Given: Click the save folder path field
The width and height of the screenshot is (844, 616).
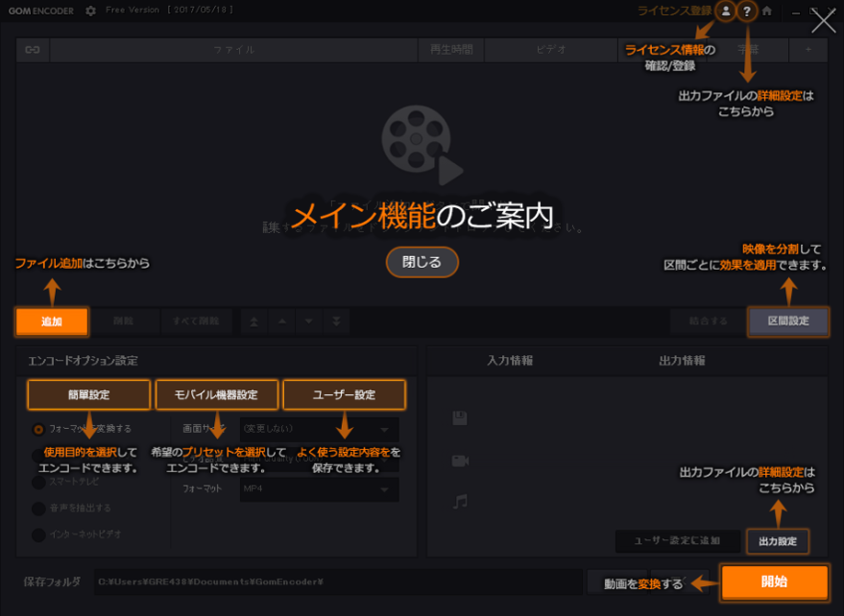Looking at the screenshot, I should tap(338, 582).
